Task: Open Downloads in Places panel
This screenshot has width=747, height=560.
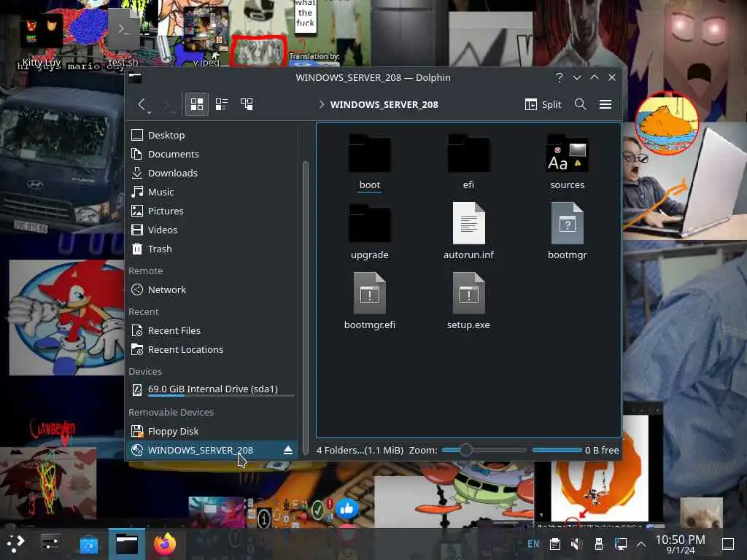Action: pos(212,174)
